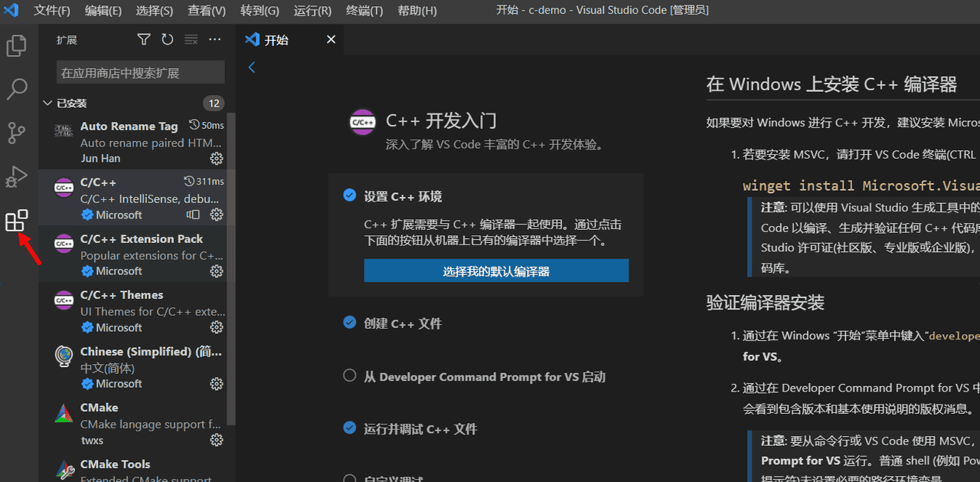980x482 pixels.
Task: Open the Run and Debug view
Action: click(x=16, y=177)
